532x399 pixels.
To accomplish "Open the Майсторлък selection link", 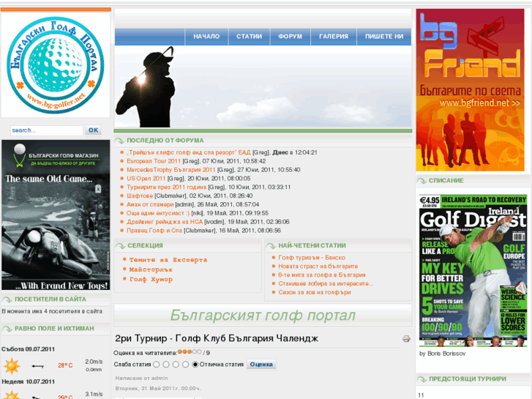I will click(x=151, y=269).
